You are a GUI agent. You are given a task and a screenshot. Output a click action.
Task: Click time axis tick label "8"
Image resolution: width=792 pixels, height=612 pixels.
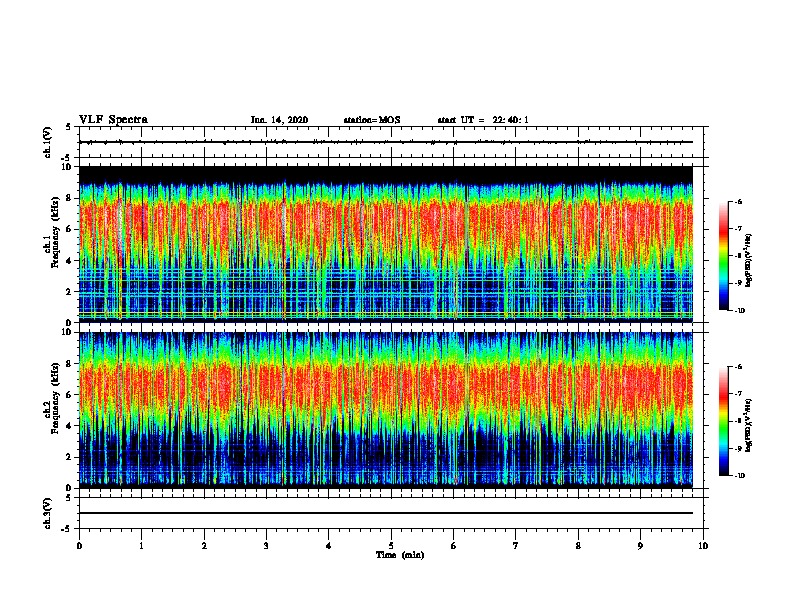coord(578,546)
